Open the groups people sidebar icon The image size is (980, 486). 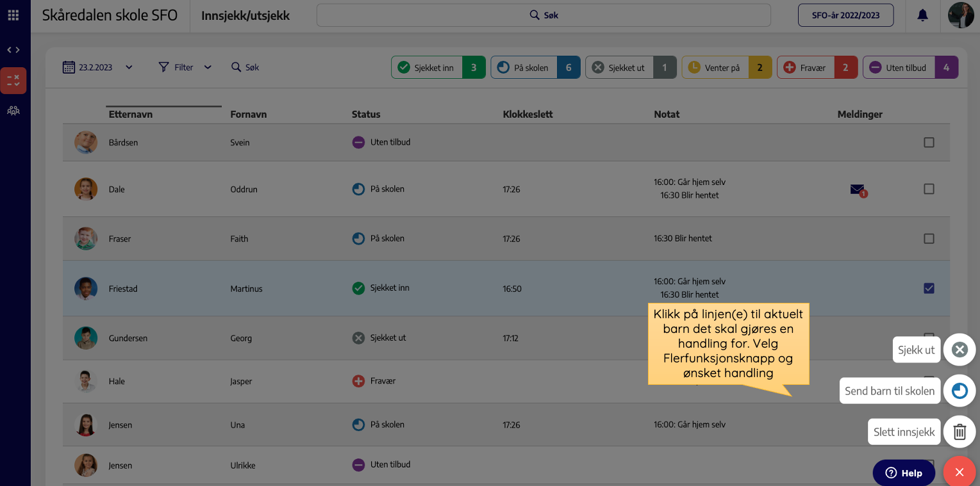[13, 110]
